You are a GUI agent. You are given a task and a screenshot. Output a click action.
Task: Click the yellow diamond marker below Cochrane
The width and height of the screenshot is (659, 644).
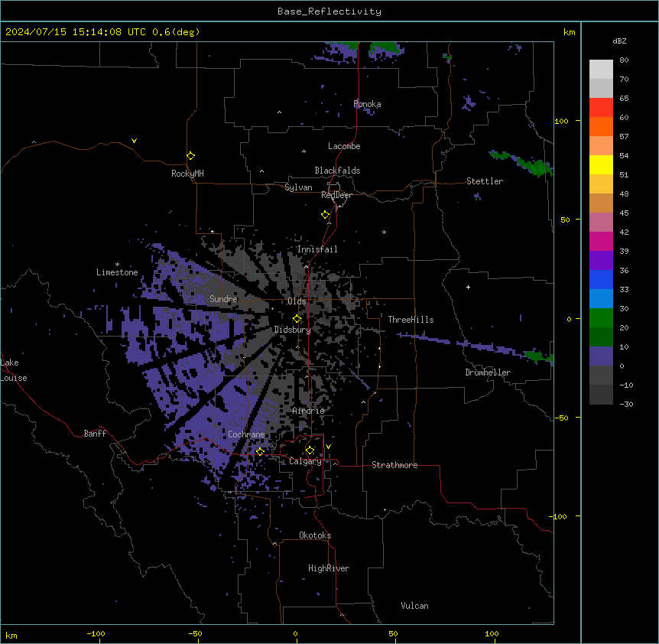[x=260, y=451]
